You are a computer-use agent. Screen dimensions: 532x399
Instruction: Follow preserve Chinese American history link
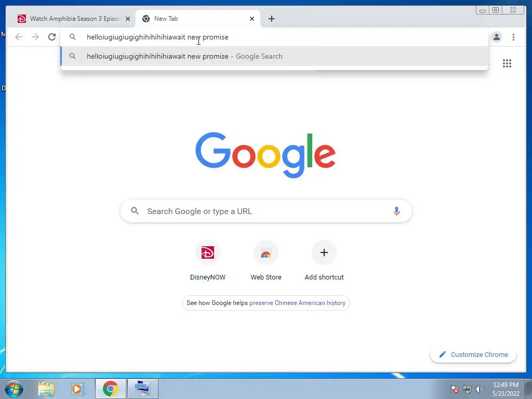coord(297,303)
